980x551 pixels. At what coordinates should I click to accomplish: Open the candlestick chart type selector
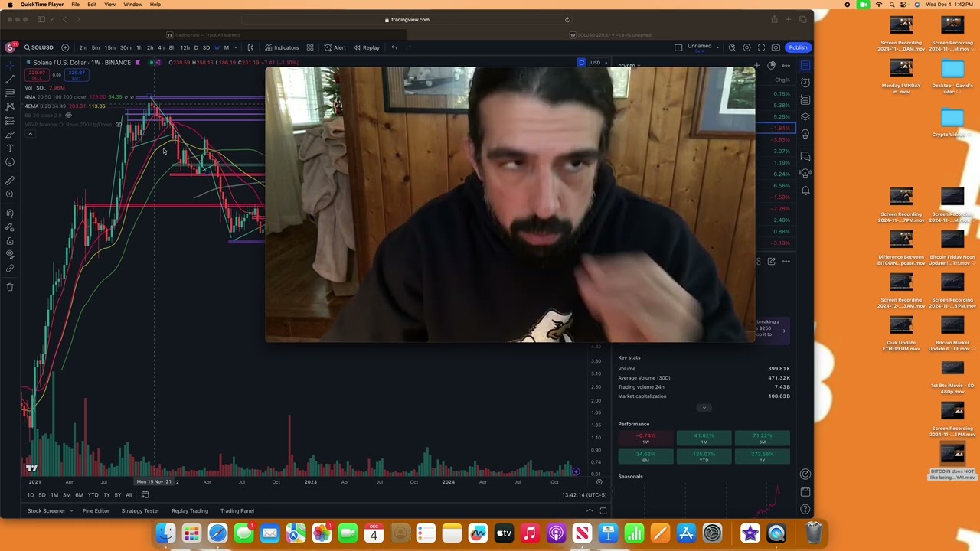250,47
